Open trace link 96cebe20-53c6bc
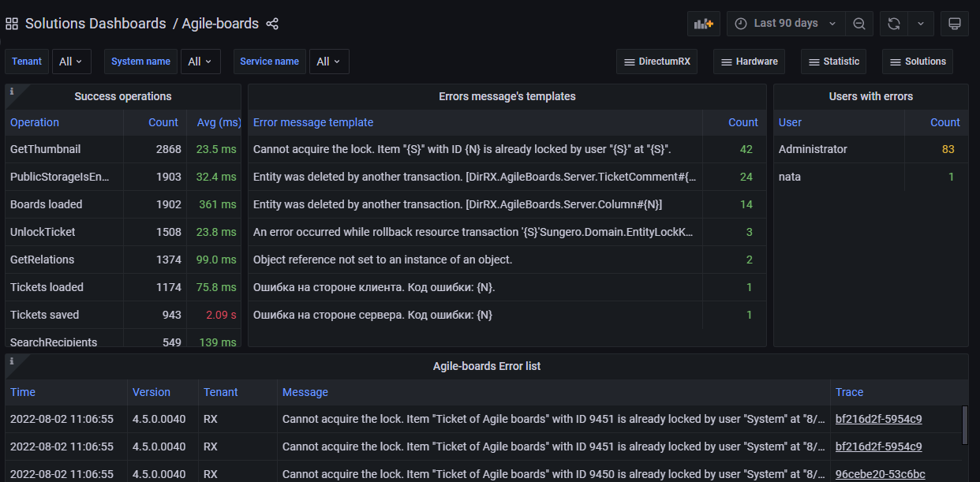This screenshot has width=980, height=482. click(878, 474)
